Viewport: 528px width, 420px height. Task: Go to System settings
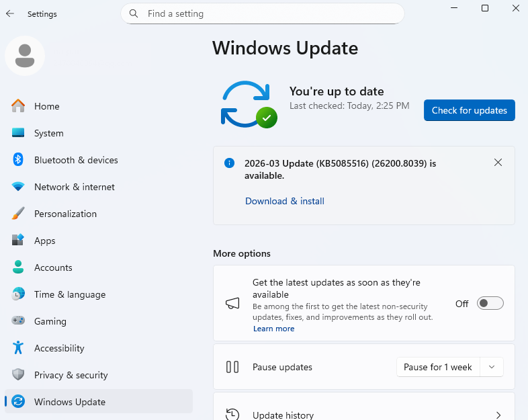(99, 133)
